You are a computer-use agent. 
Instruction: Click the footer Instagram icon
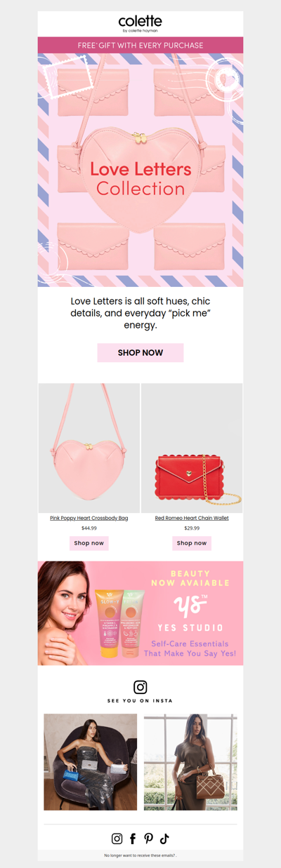pos(117,839)
